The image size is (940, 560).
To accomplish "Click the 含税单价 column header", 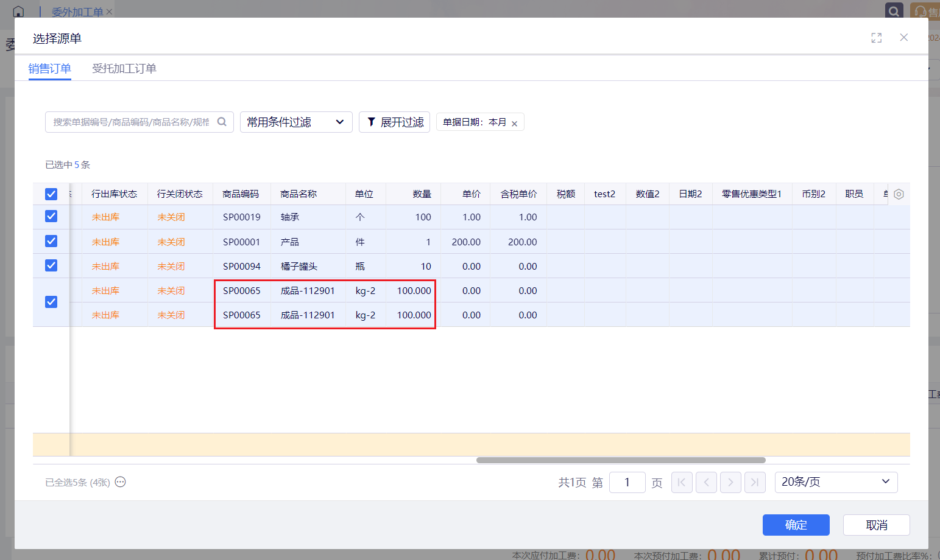I will 518,194.
